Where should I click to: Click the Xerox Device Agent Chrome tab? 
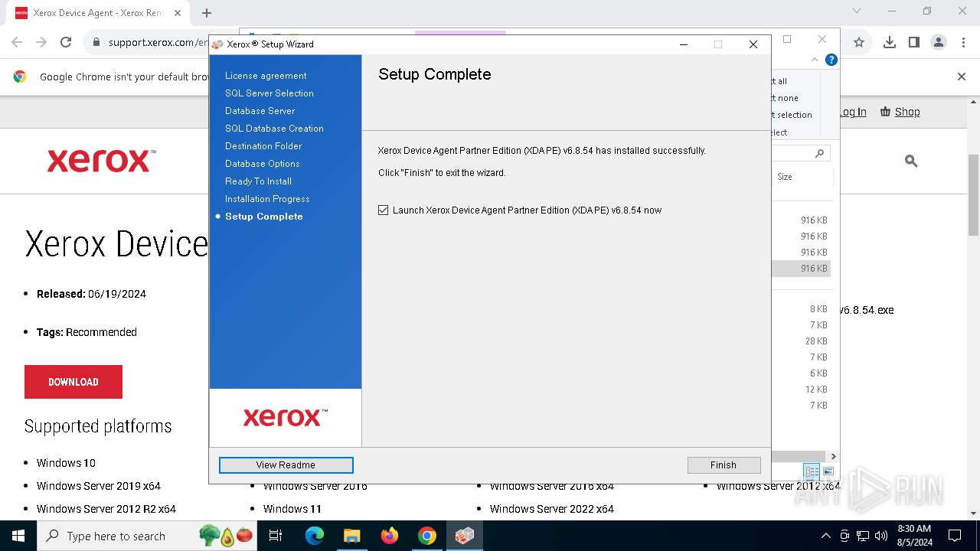[96, 13]
